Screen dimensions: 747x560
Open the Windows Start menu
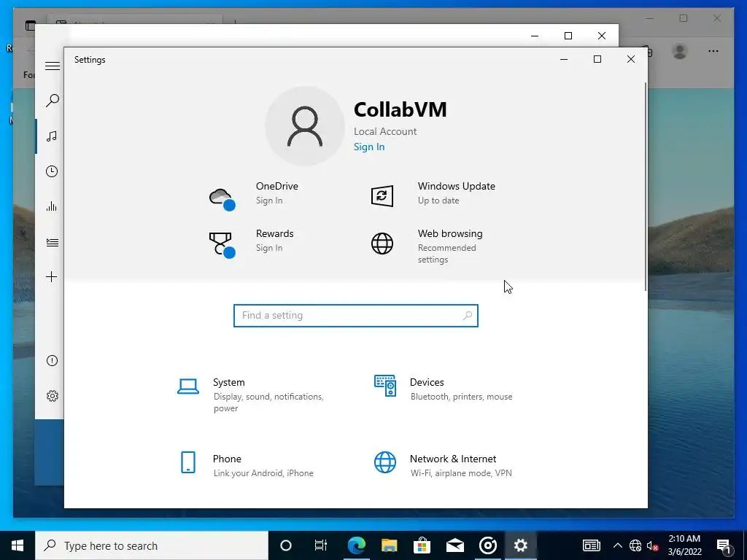click(18, 545)
